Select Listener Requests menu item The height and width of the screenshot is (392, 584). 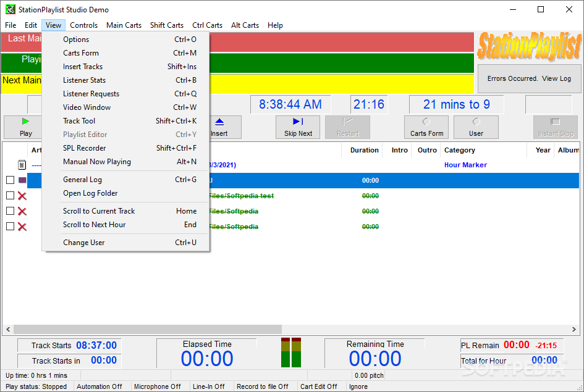coord(126,94)
